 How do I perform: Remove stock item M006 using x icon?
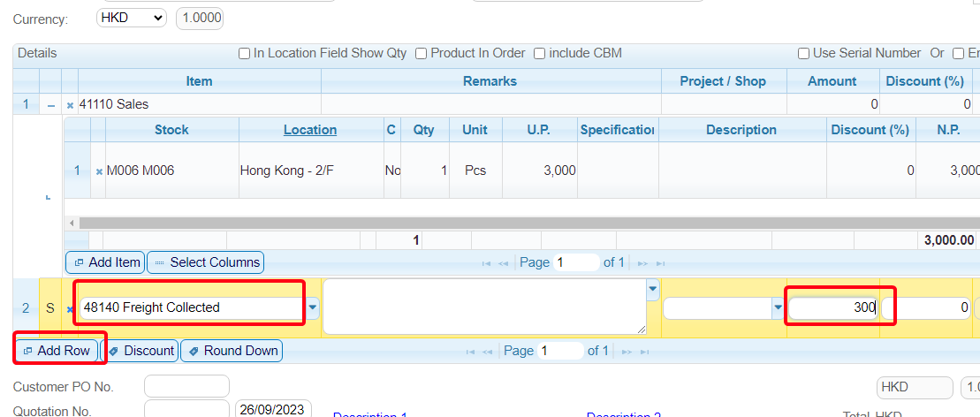99,171
